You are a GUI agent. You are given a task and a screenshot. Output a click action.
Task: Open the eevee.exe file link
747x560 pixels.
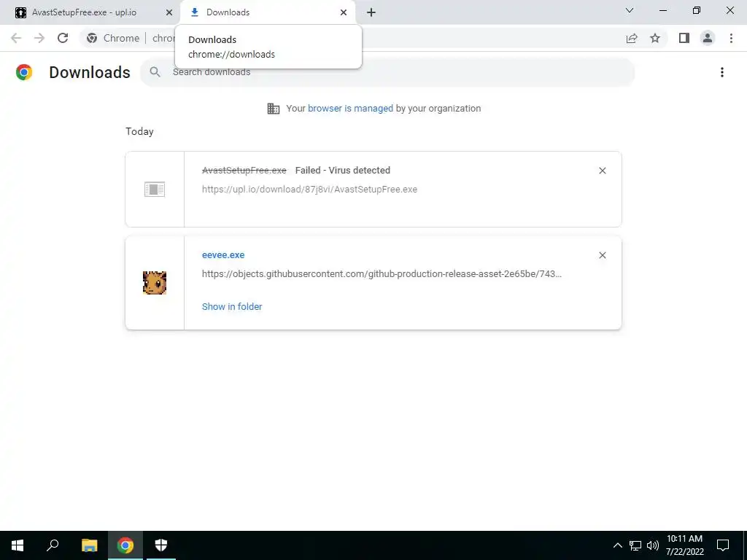point(223,255)
